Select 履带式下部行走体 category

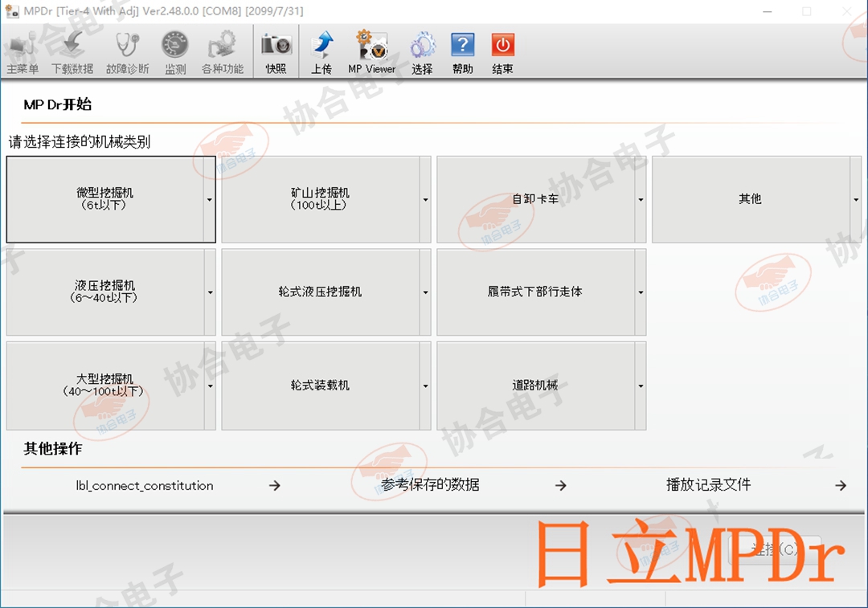pos(535,292)
